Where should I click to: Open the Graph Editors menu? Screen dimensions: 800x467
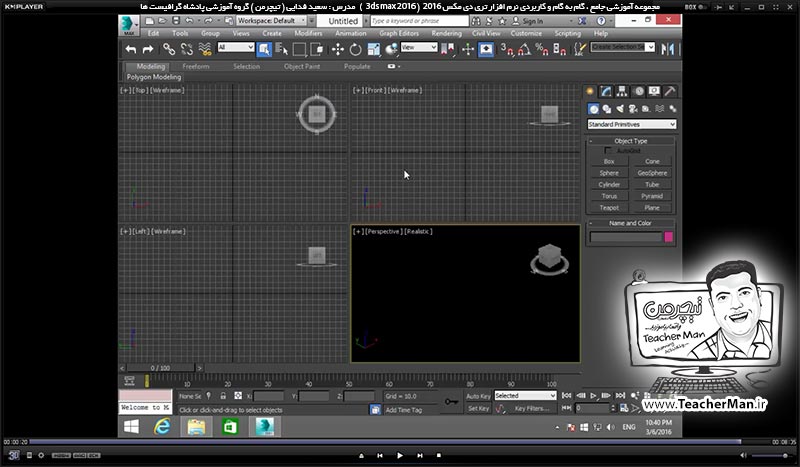pyautogui.click(x=399, y=33)
